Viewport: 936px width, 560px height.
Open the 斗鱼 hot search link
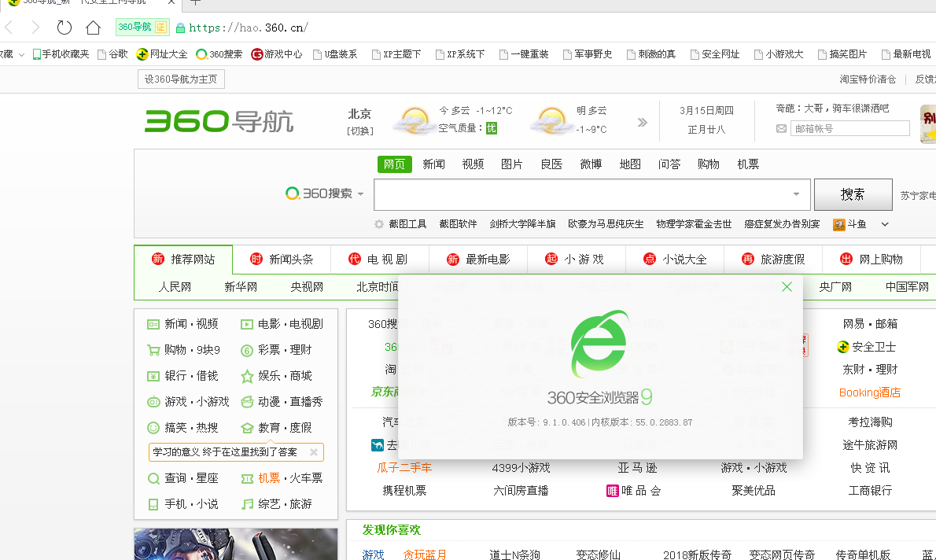point(849,224)
